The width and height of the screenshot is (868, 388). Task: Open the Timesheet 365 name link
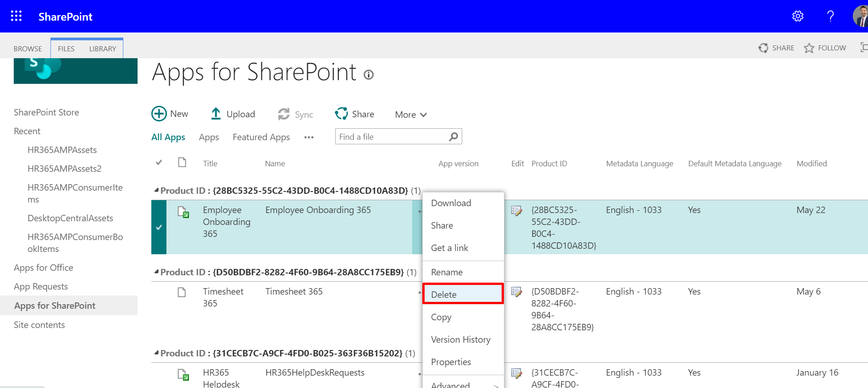pyautogui.click(x=294, y=291)
